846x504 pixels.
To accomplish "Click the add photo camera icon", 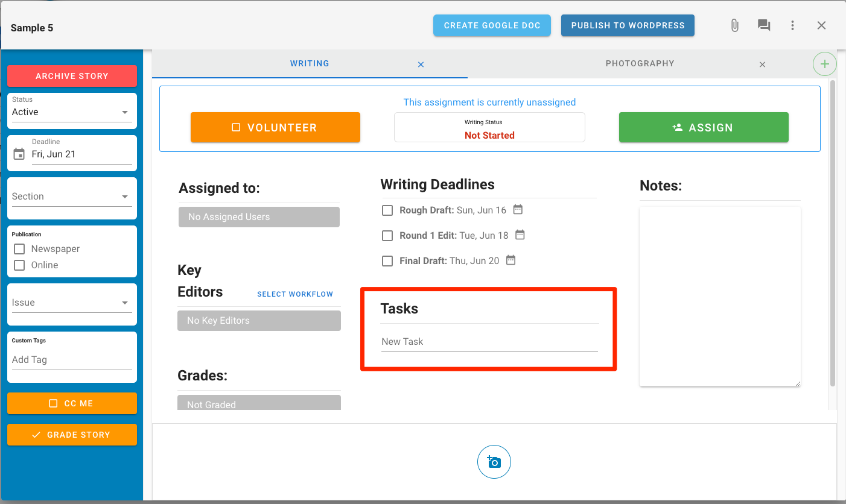I will [494, 462].
